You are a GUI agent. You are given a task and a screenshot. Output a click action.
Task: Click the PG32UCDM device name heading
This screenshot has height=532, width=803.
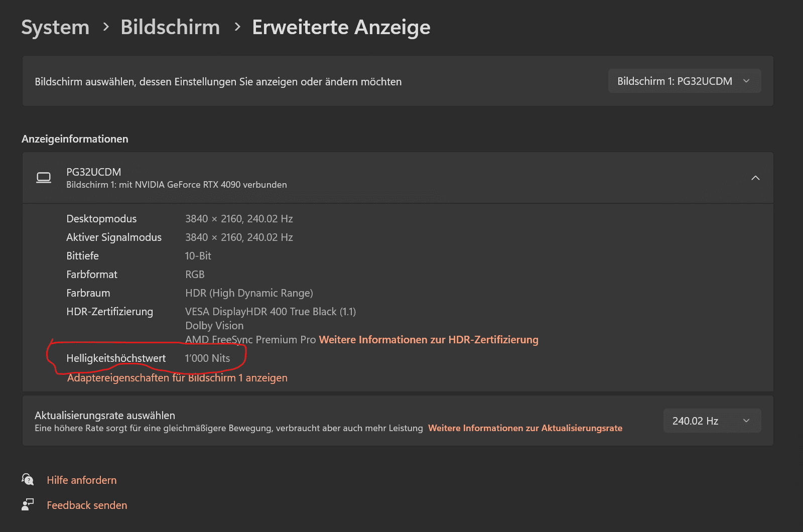click(94, 172)
